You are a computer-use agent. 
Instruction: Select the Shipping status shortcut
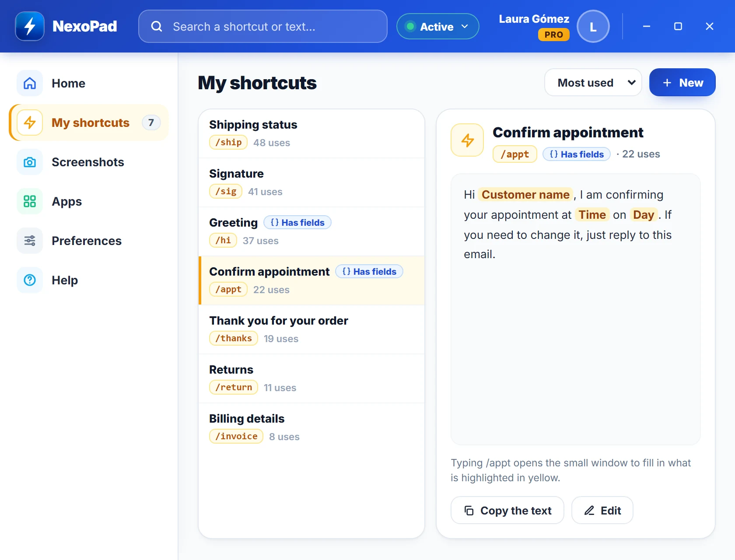(x=311, y=134)
